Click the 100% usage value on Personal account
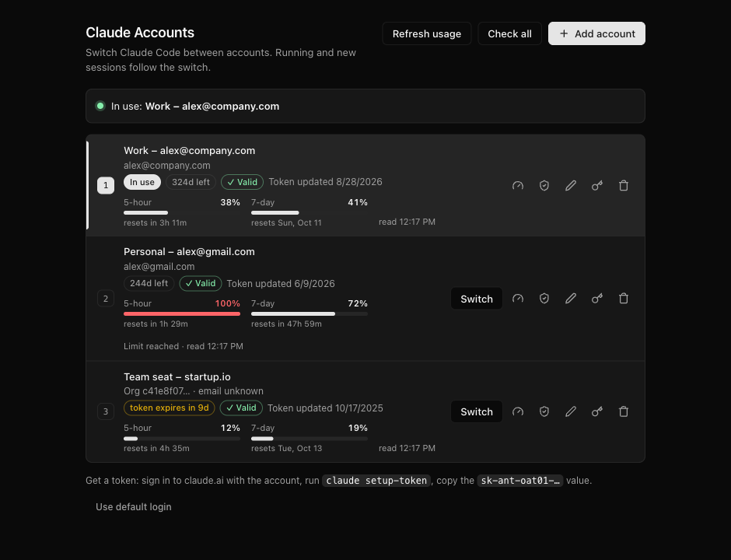Screen dimensions: 731x560 (x=228, y=303)
